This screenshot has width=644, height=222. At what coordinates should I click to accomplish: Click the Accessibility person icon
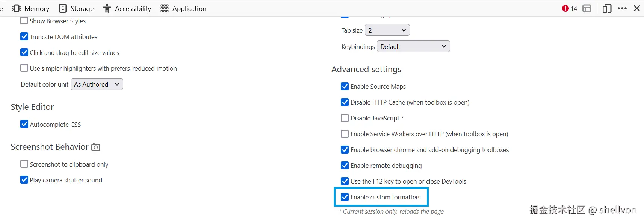tap(107, 8)
